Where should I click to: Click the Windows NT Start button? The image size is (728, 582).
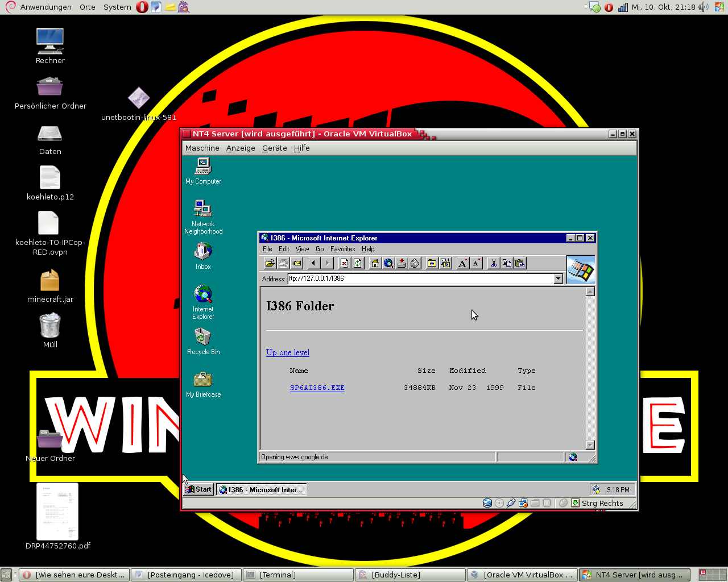(198, 489)
